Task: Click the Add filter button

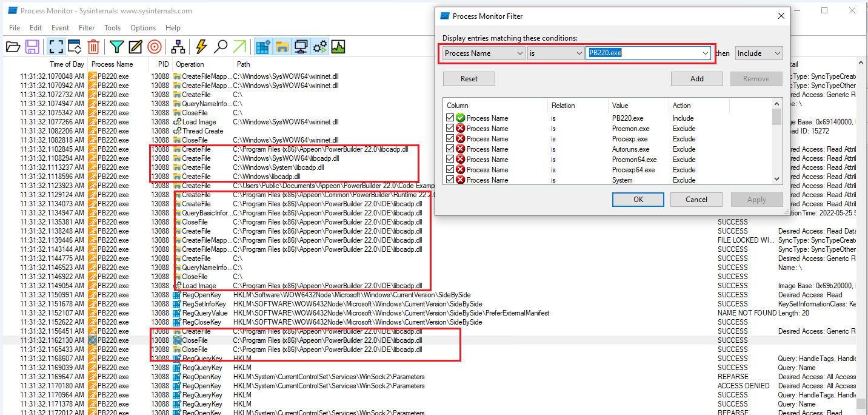Action: click(x=697, y=79)
